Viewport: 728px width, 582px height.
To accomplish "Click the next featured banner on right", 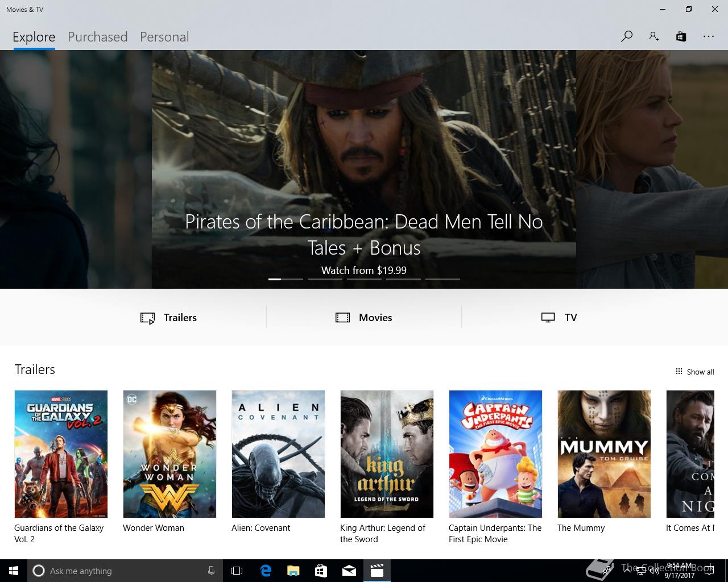I will tap(652, 169).
